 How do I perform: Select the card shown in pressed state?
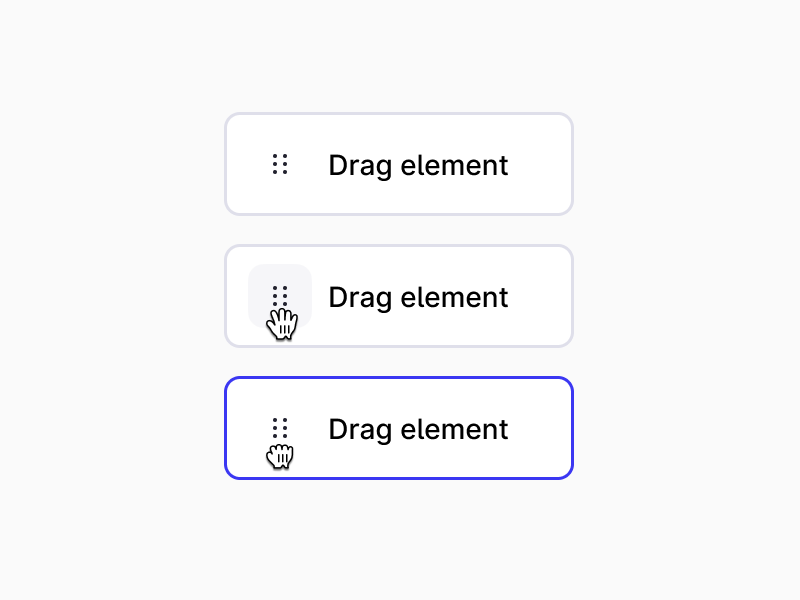398,428
